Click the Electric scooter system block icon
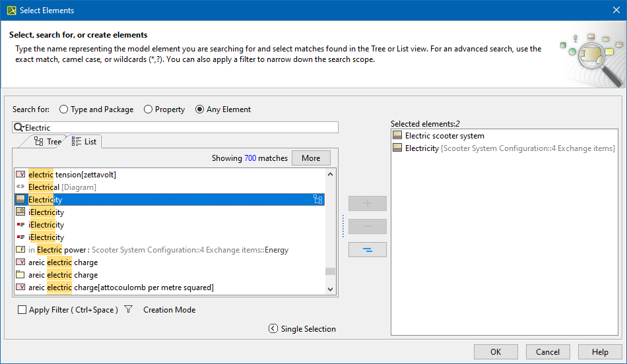This screenshot has height=364, width=627. coord(397,136)
